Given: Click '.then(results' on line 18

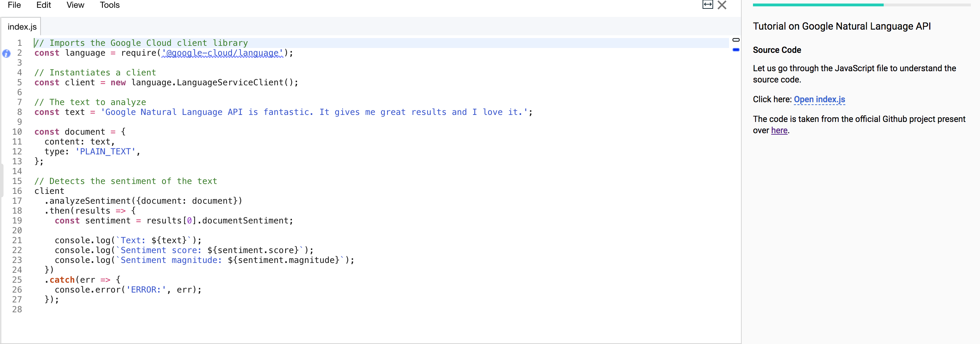Looking at the screenshot, I should [77, 211].
